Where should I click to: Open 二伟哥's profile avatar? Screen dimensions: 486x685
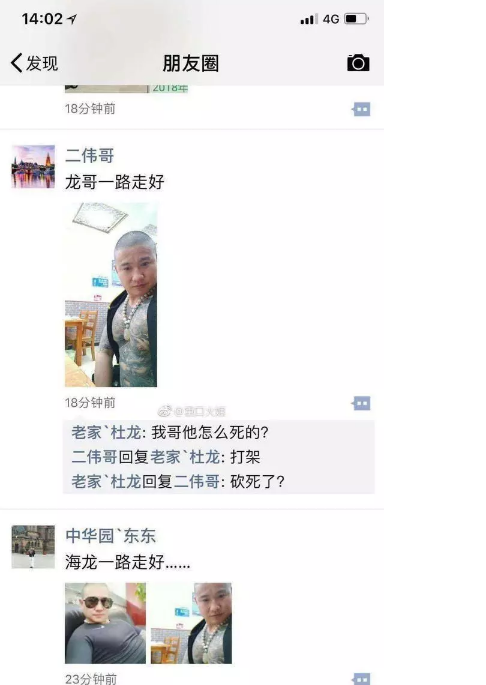tap(33, 167)
